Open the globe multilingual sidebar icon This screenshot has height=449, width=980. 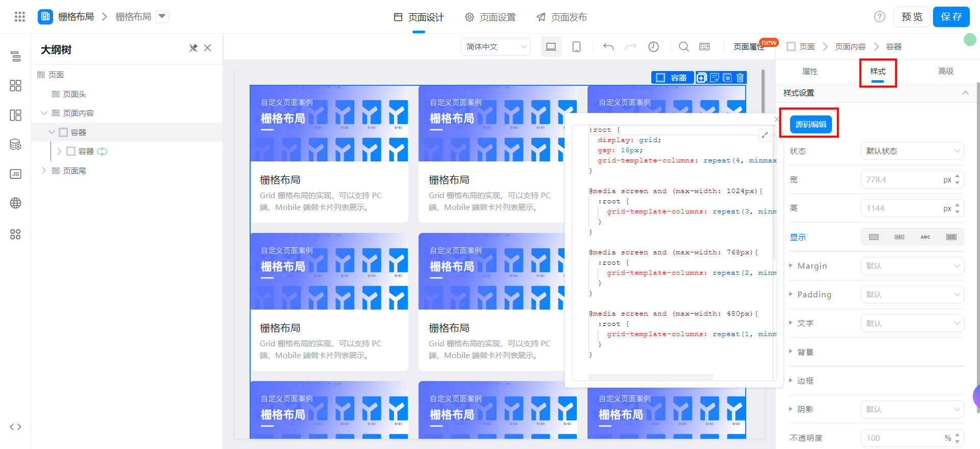coord(15,203)
